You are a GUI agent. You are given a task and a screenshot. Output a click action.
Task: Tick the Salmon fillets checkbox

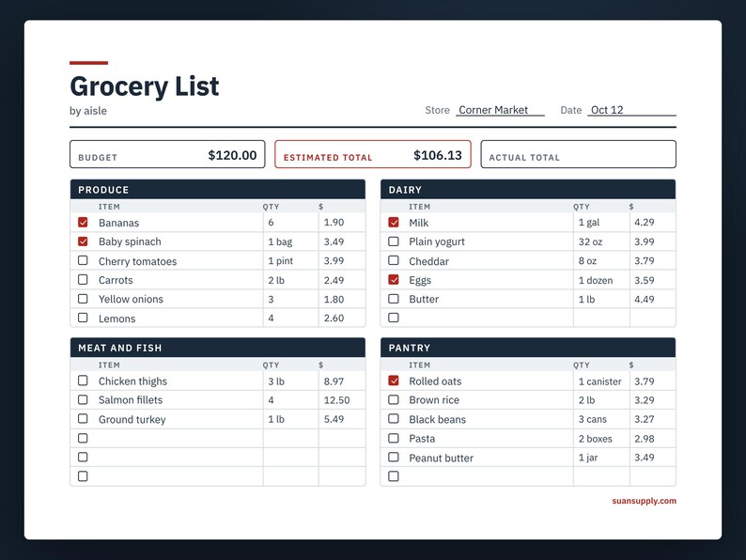pos(83,399)
